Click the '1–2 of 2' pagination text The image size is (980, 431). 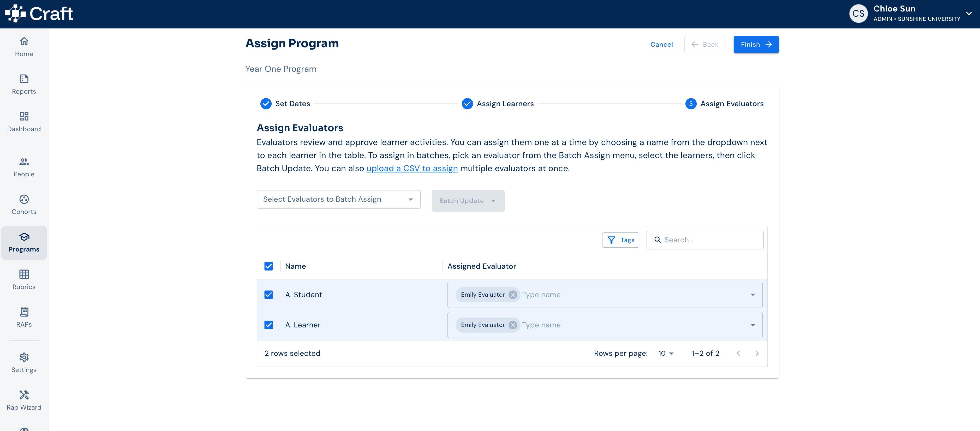[705, 354]
